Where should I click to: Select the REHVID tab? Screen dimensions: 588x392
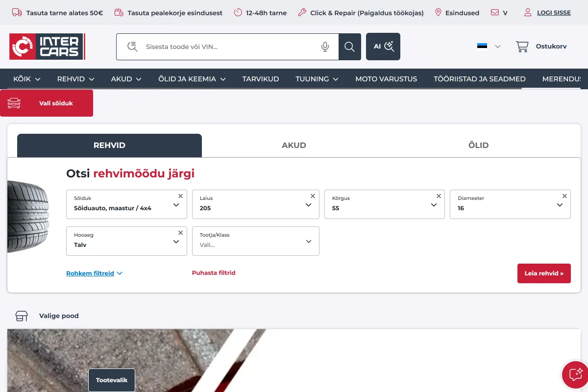109,146
